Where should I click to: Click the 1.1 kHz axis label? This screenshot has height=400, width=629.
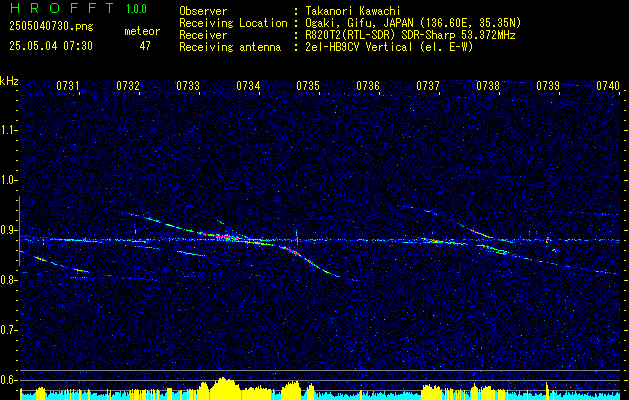click(8, 130)
